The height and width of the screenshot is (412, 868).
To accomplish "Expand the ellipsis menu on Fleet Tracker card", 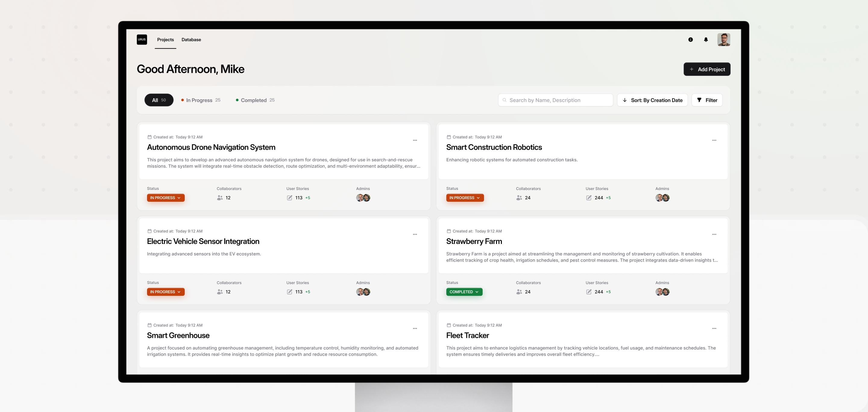I will click(714, 328).
